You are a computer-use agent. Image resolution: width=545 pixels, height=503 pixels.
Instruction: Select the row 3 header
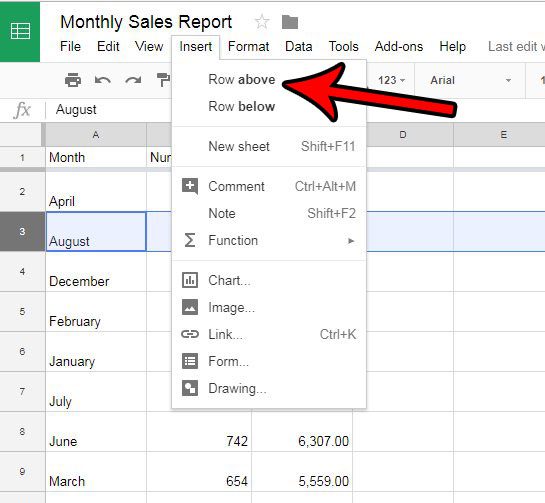(23, 232)
